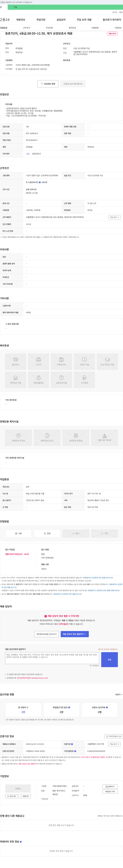Click 취업알선기관 알선 2명 count
Viewport: 123px width, 868px height.
click(61, 712)
